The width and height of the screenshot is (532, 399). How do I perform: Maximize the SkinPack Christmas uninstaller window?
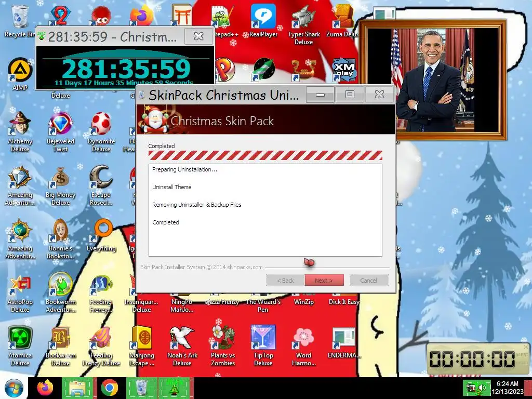coord(350,95)
